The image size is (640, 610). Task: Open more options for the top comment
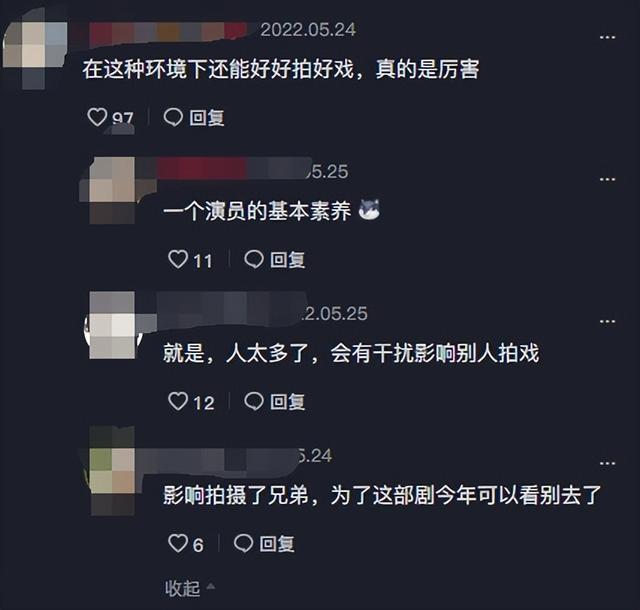point(607,37)
